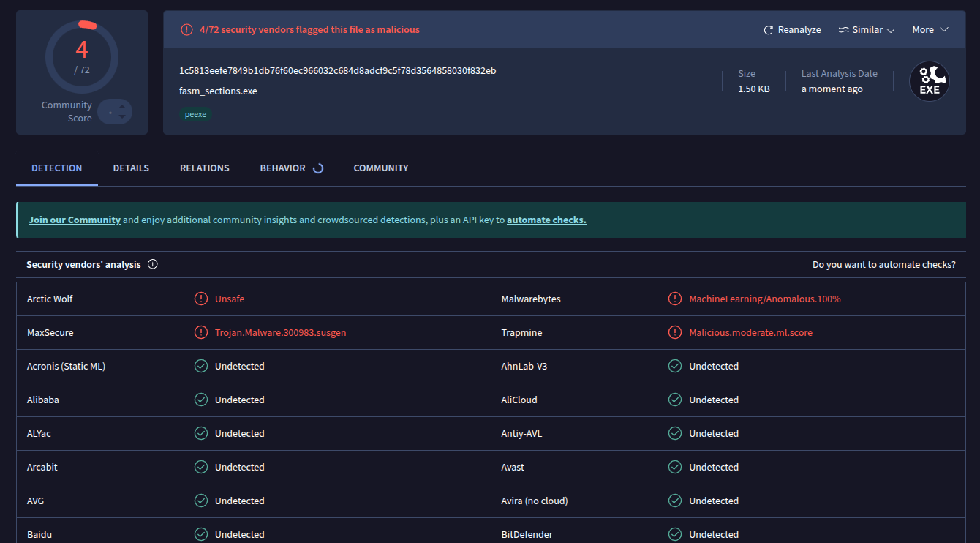Click the green check icon for Avira (no cloud)
This screenshot has height=543, width=980.
pyautogui.click(x=675, y=501)
